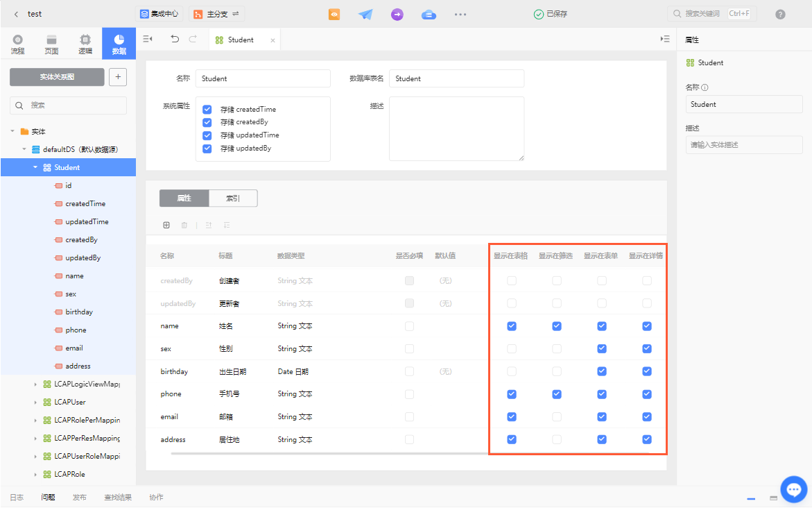
Task: Collapse the 实体 folder node
Action: coord(12,131)
